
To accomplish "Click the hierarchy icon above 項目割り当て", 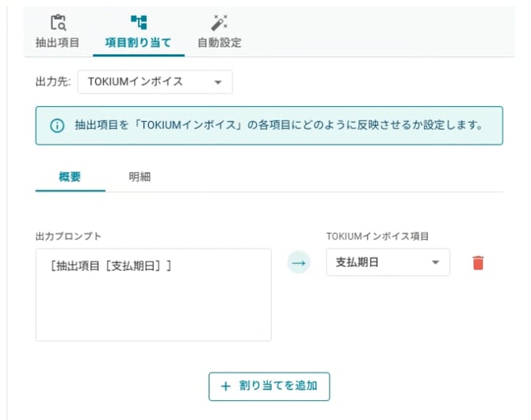I will (x=138, y=23).
